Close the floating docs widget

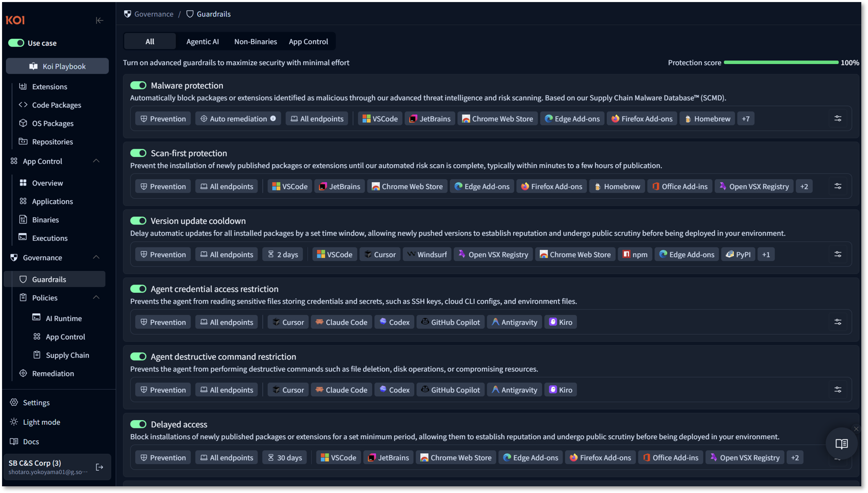856,429
